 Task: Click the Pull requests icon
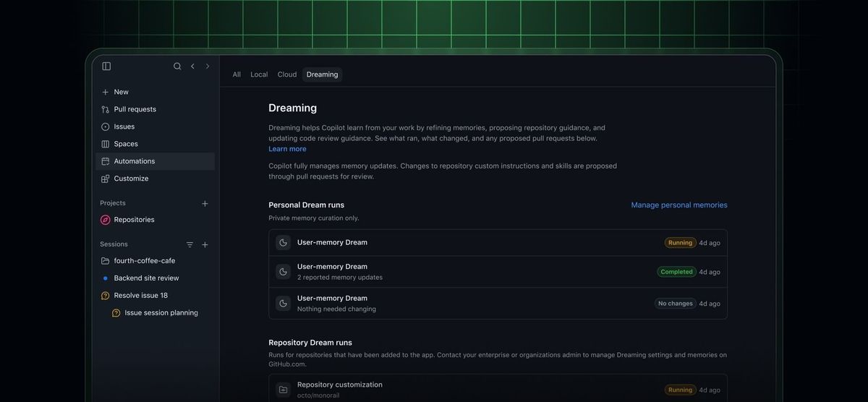tap(106, 109)
